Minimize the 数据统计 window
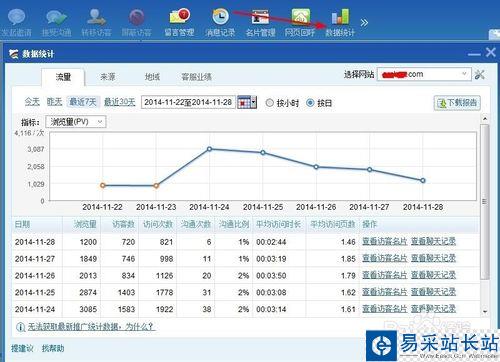 tap(474, 54)
